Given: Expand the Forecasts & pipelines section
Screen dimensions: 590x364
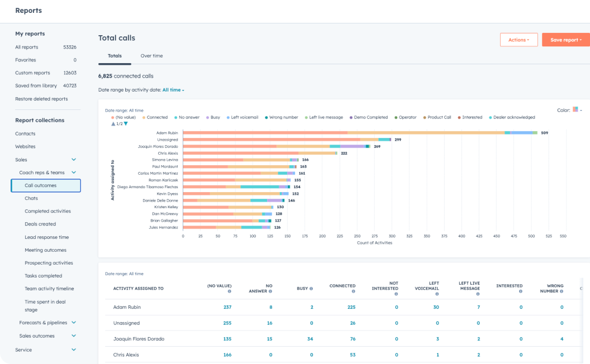Looking at the screenshot, I should [74, 323].
